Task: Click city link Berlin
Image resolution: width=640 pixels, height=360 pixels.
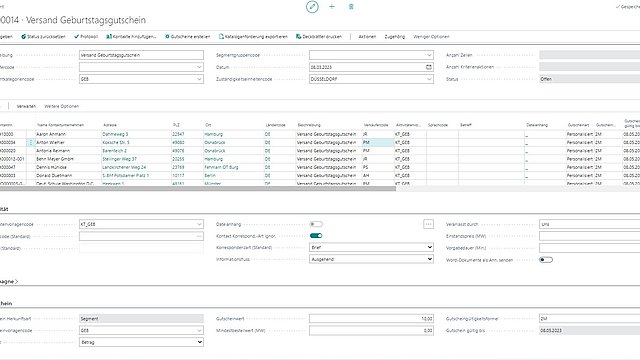Action: (x=210, y=175)
